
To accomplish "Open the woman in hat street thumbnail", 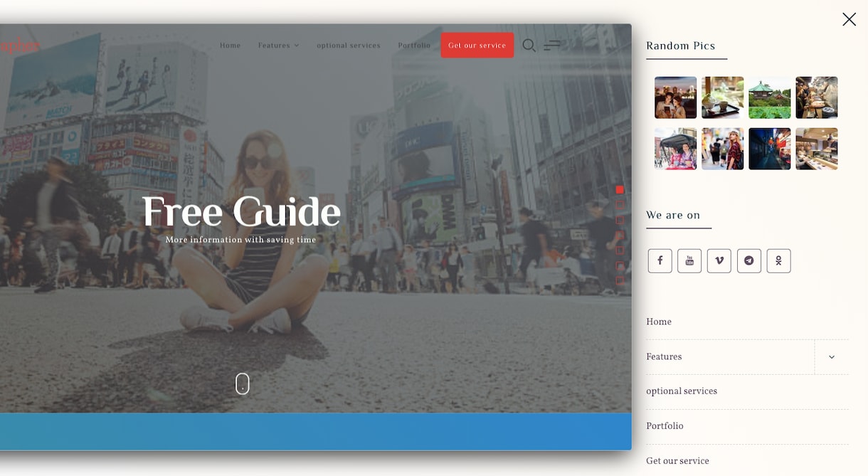I will [723, 149].
